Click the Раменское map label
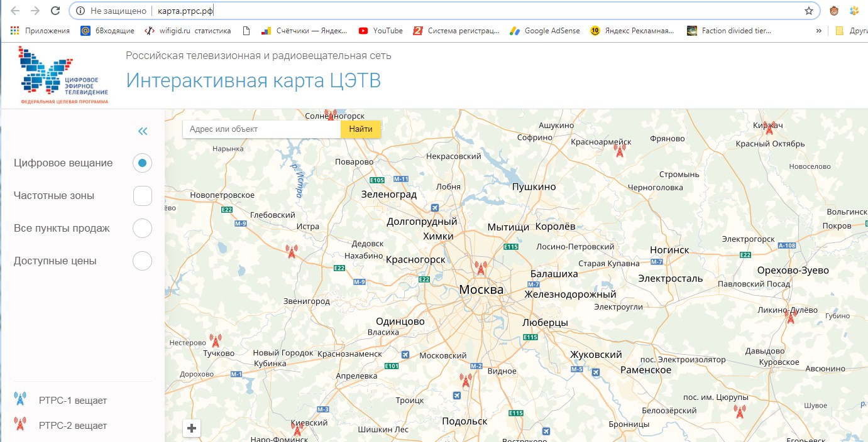The image size is (868, 442). click(x=646, y=370)
